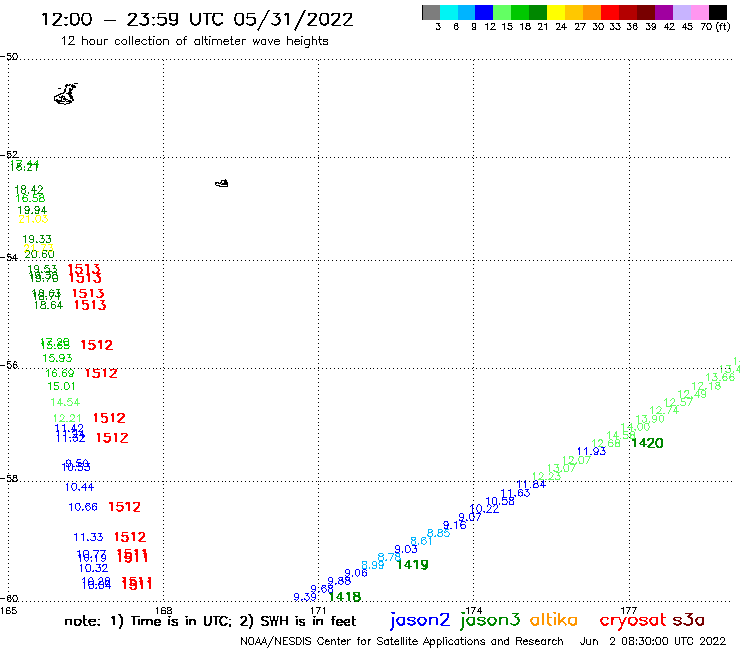
Task: Select the blue wave height value 10.44
Action: pos(79,487)
